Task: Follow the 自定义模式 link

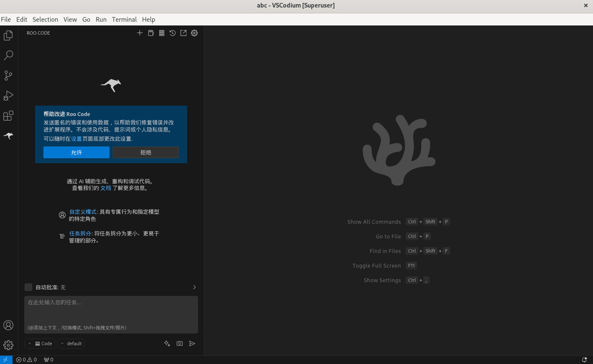Action: pos(83,212)
